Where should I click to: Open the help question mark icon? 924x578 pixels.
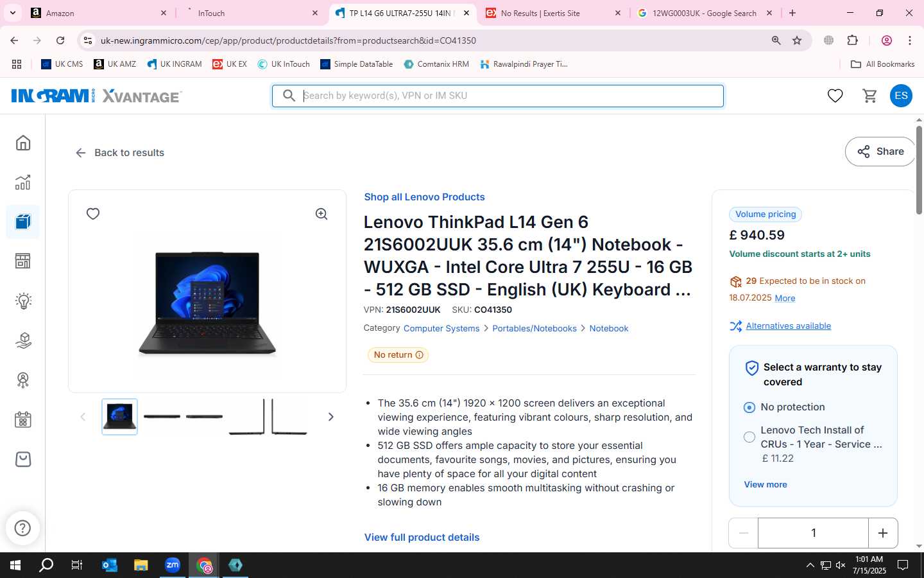pos(23,528)
